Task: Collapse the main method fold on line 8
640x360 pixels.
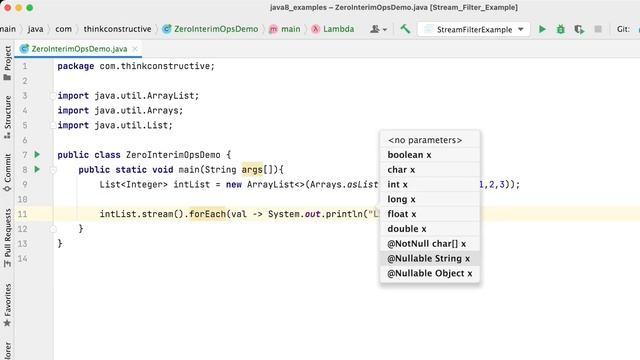Action: point(53,170)
